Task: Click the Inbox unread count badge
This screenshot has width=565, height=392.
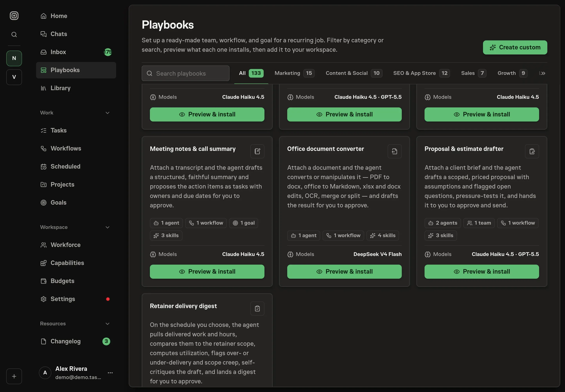Action: (108, 52)
